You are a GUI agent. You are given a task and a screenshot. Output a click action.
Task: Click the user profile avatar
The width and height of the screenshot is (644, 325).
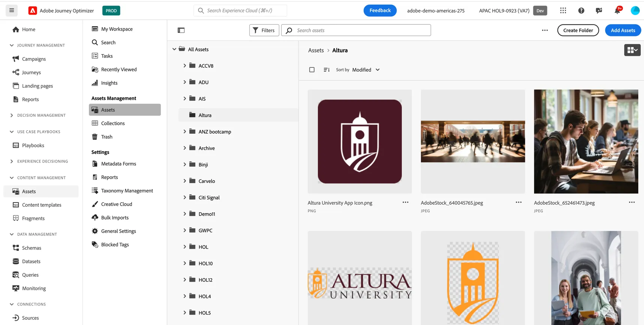point(635,10)
